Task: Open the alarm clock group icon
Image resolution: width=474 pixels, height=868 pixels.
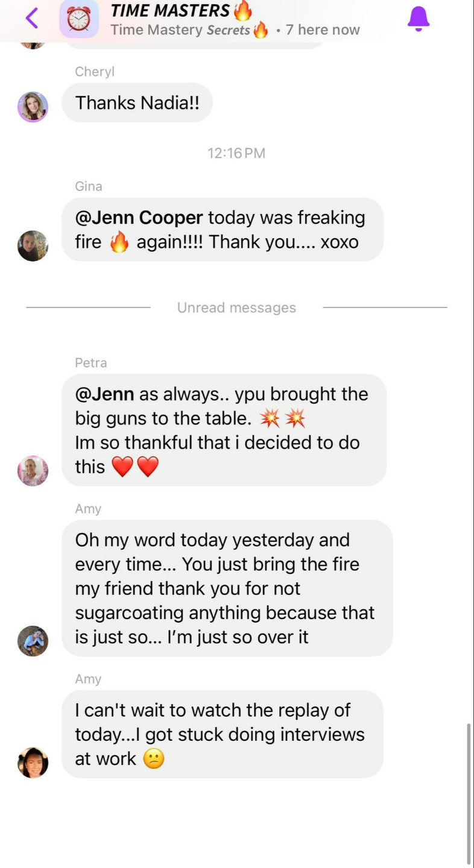Action: click(79, 19)
